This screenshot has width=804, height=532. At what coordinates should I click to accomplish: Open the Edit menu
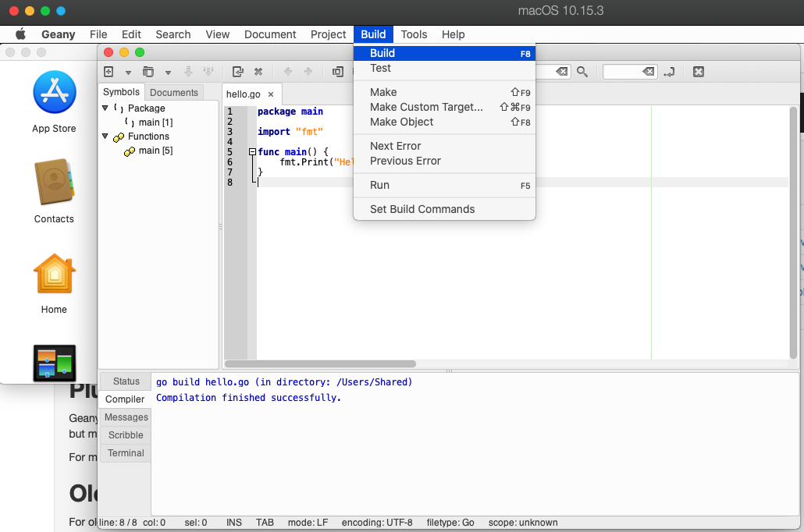[x=131, y=34]
